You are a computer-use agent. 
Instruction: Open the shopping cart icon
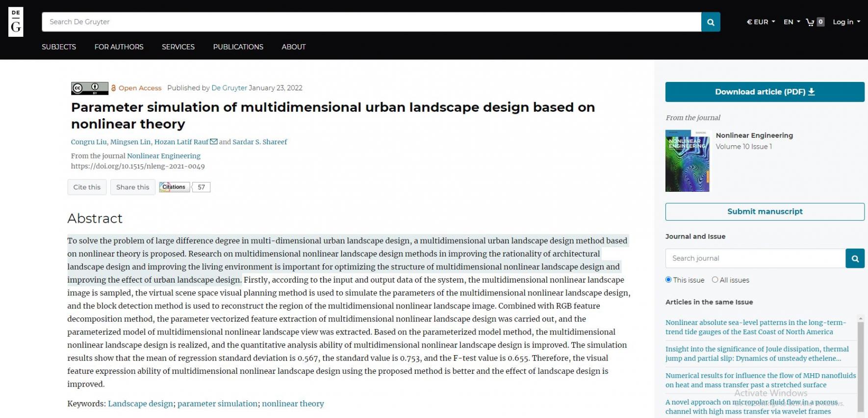click(x=810, y=22)
